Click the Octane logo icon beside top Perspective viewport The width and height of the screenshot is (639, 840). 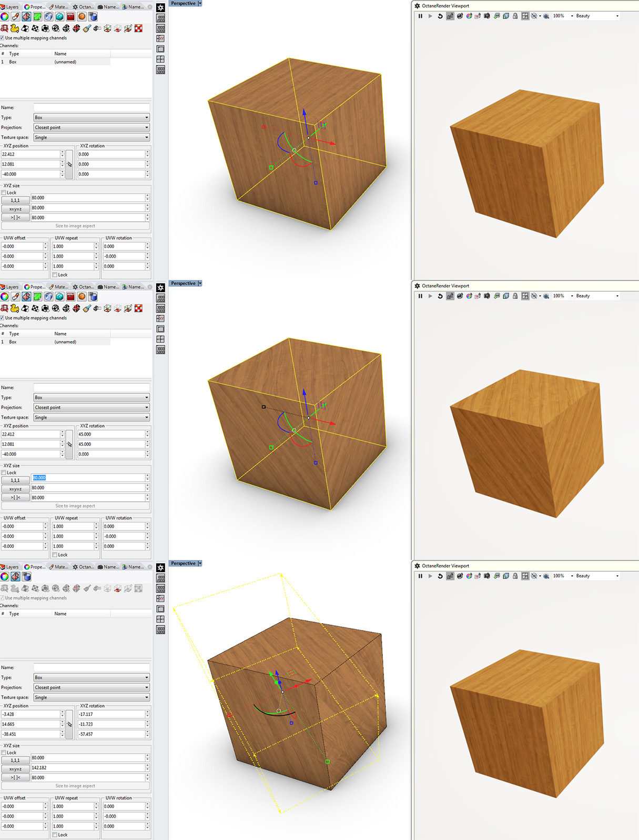161,8
